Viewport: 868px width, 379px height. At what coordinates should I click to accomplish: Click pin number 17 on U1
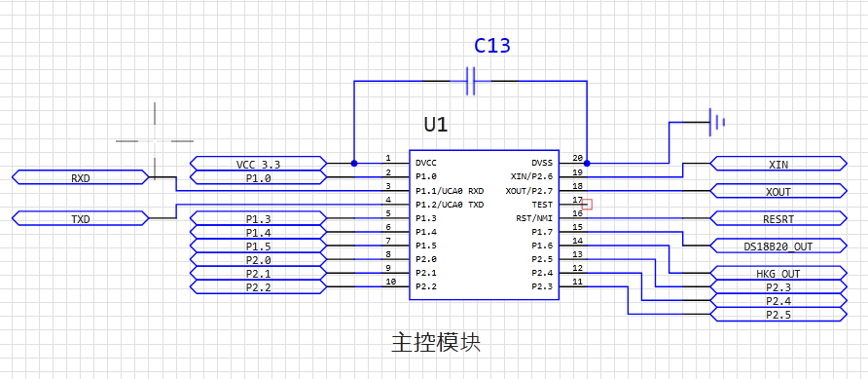578,200
